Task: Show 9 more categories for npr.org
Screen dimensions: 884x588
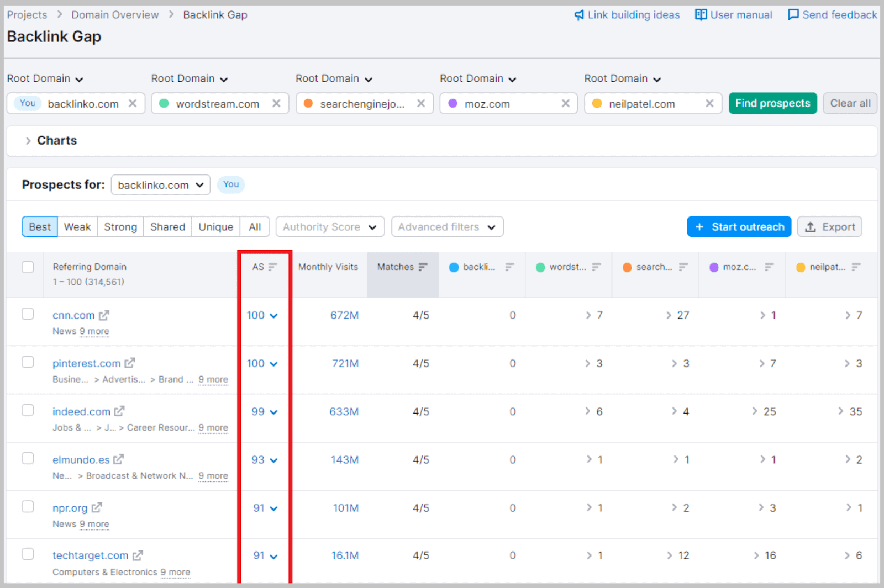Action: (x=94, y=524)
